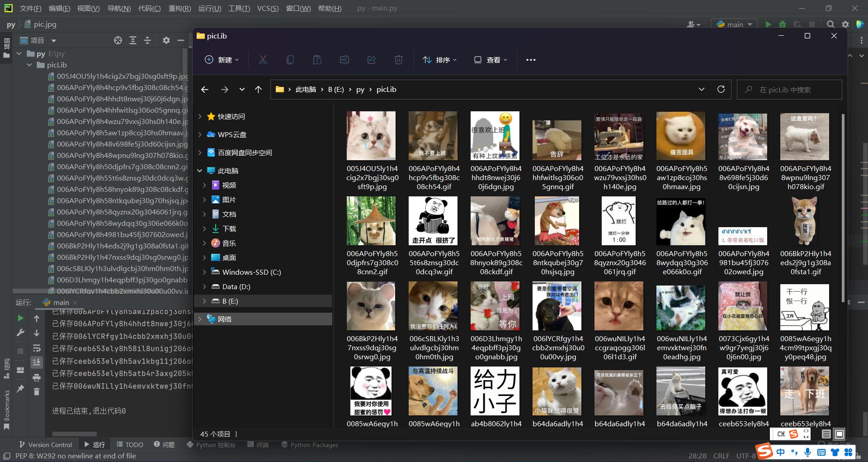Click Sogou input method icon in tray
This screenshot has width=868, height=462.
(x=765, y=452)
